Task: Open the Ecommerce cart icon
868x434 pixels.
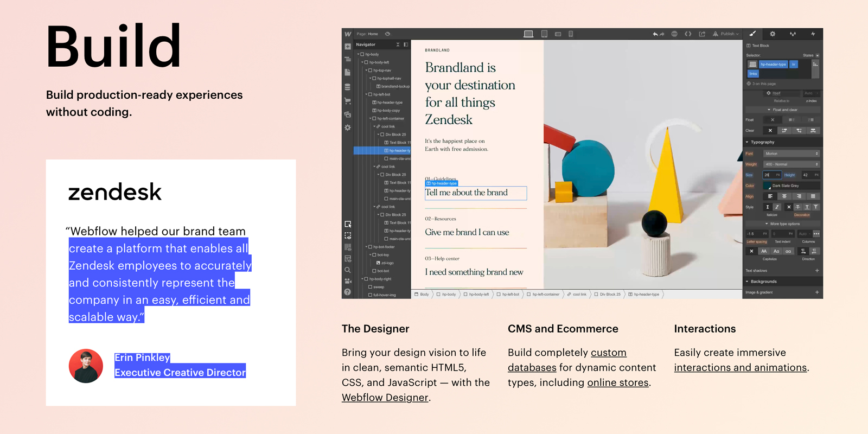Action: 348,101
